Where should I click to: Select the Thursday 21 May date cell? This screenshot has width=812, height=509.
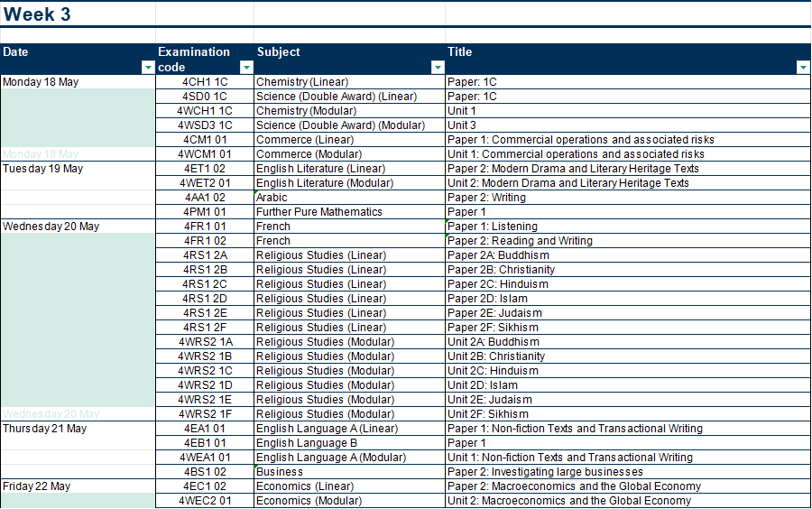[x=45, y=429]
